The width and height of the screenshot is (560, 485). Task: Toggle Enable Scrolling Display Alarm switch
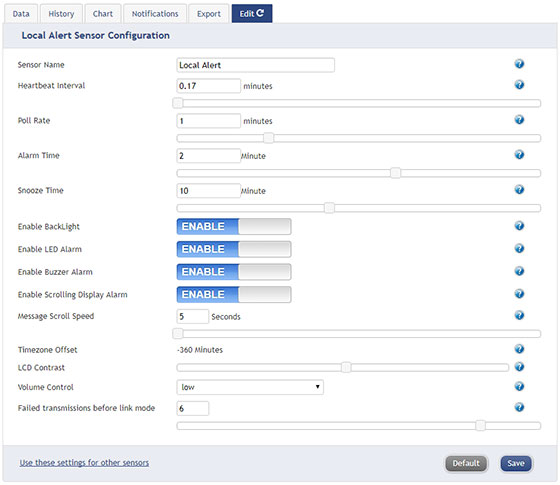point(234,295)
